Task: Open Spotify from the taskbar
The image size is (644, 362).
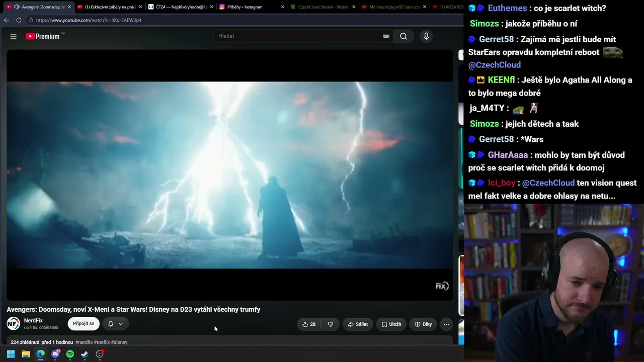Action: coord(70,354)
